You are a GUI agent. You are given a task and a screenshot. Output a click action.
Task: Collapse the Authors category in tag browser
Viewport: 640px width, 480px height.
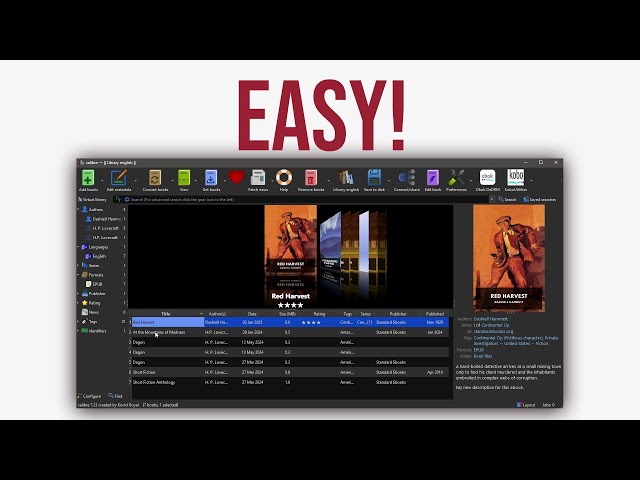[x=78, y=209]
